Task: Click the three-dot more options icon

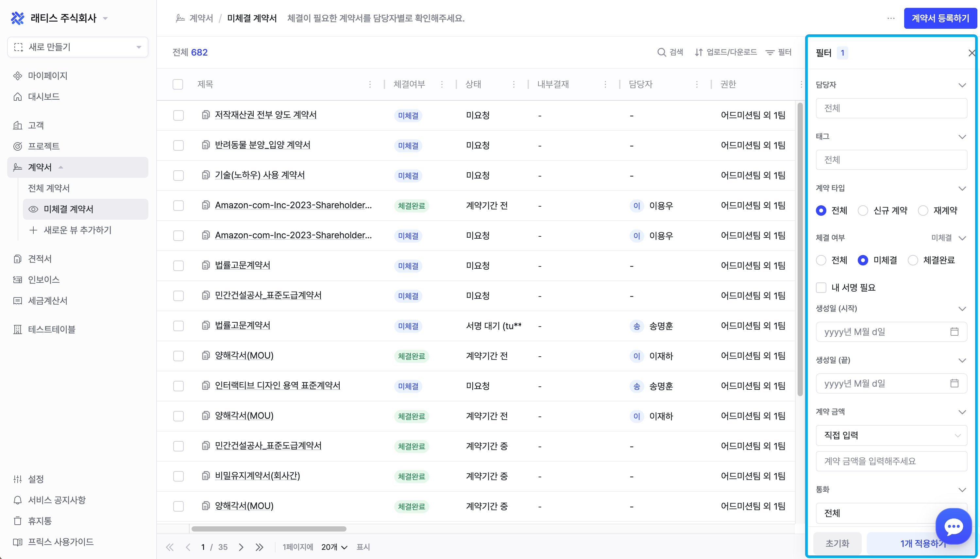Action: pyautogui.click(x=891, y=18)
